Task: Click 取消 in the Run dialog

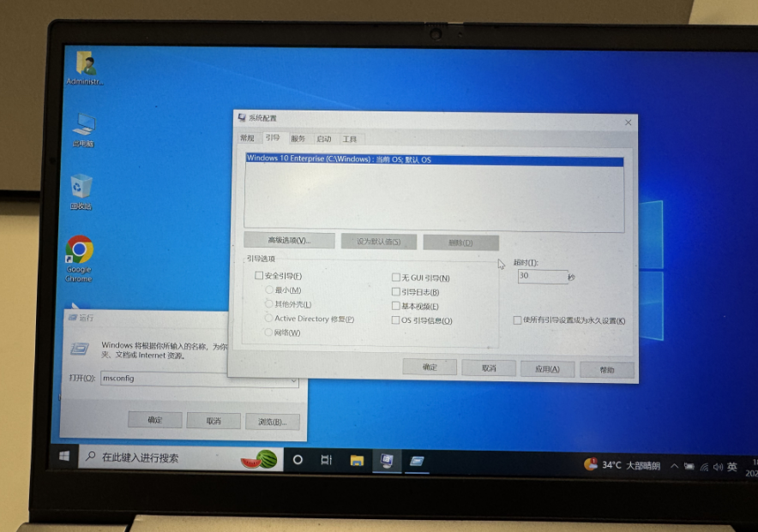Action: point(214,421)
